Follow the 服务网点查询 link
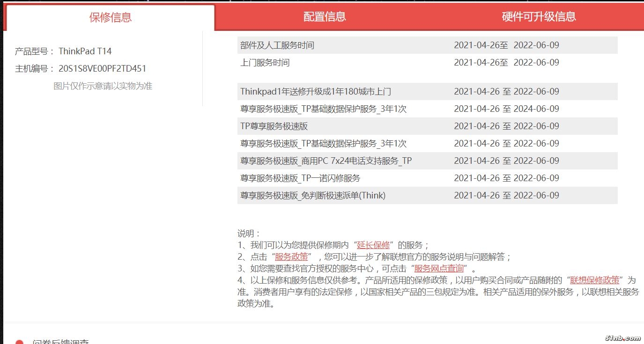The image size is (644, 344). [x=439, y=268]
